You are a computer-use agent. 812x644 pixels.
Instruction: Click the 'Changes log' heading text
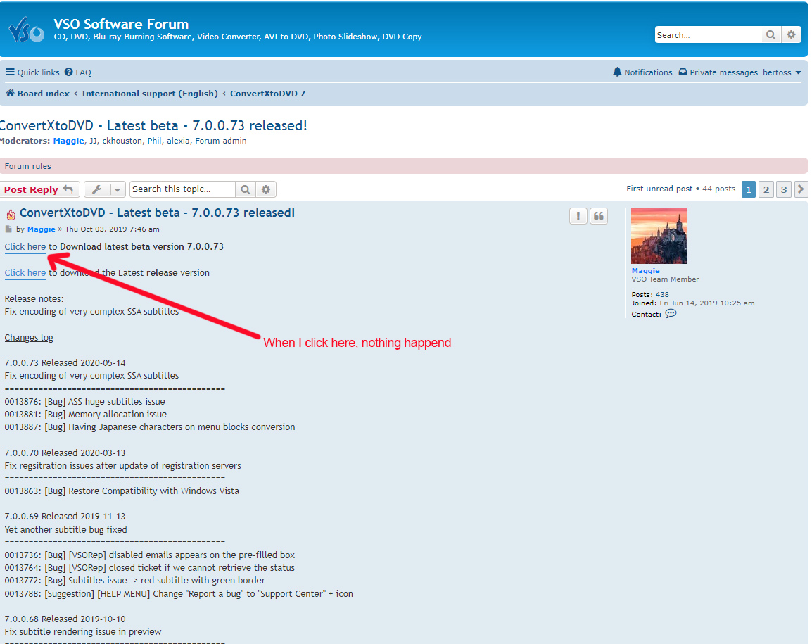(29, 338)
